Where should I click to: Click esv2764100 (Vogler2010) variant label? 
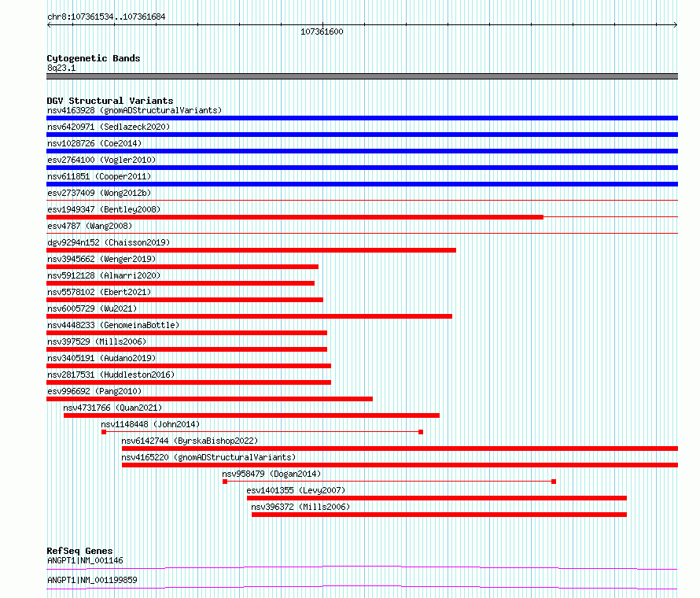[101, 160]
